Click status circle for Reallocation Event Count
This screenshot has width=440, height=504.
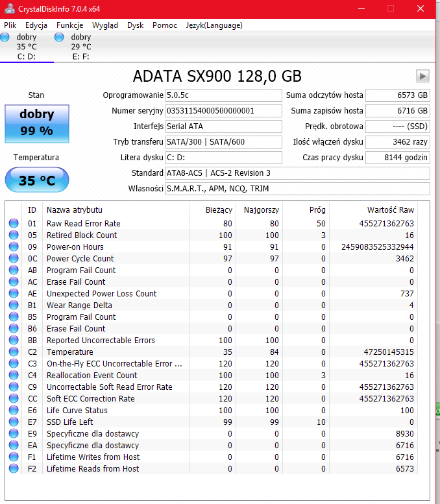pos(14,375)
